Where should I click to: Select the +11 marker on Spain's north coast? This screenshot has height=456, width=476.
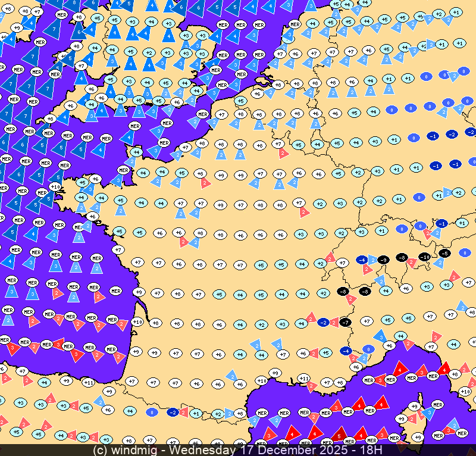(88, 382)
